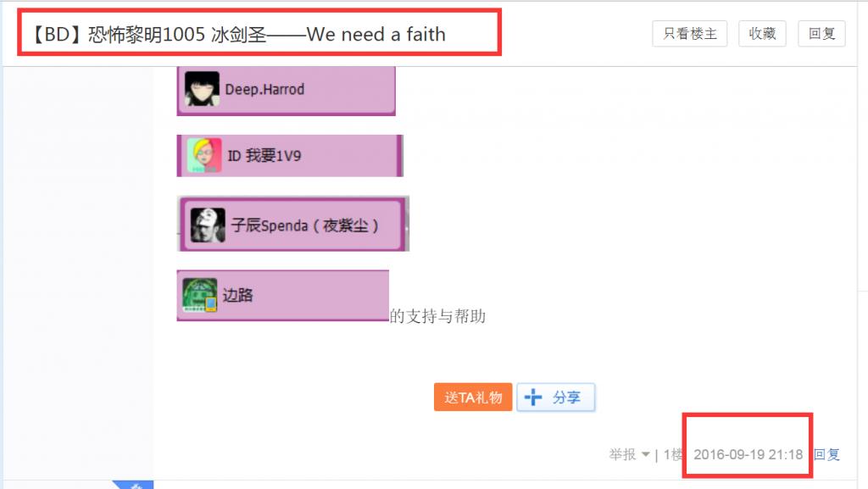Click the 回复 link beside the timestamp

[826, 455]
